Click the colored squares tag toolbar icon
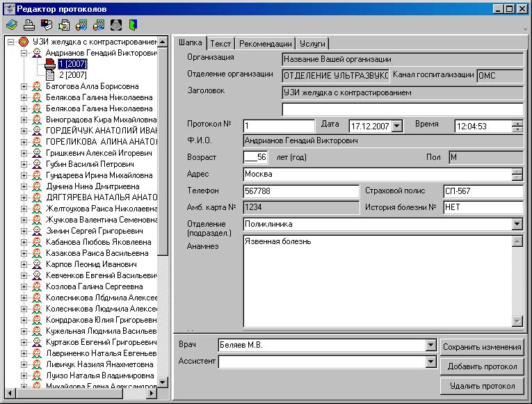The width and height of the screenshot is (532, 404). pos(46,25)
